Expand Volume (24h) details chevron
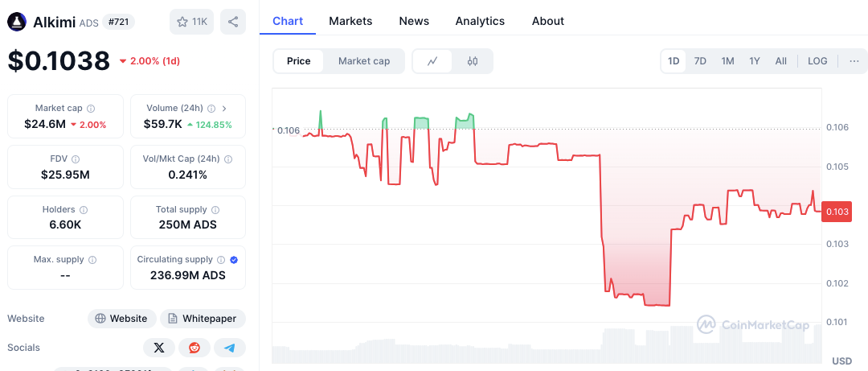The height and width of the screenshot is (371, 868). [224, 108]
